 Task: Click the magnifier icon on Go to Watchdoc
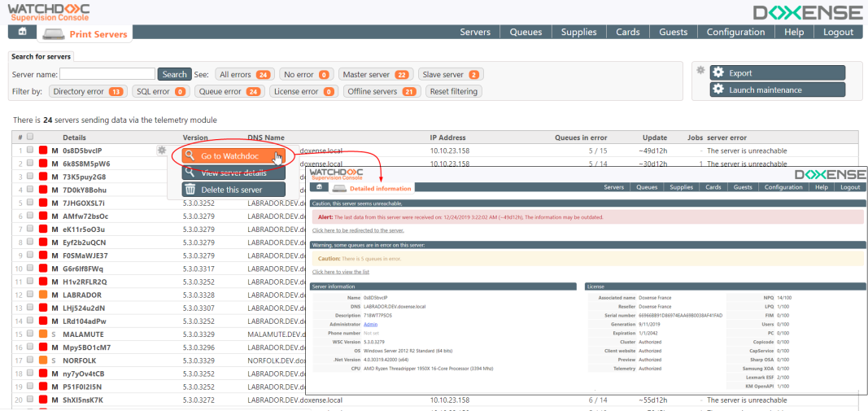(190, 155)
